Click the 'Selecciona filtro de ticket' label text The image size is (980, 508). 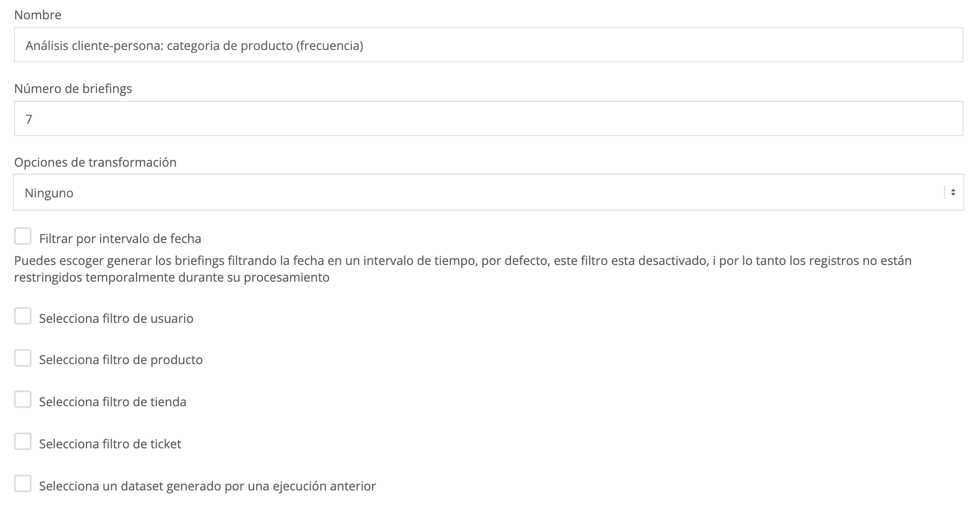[110, 444]
